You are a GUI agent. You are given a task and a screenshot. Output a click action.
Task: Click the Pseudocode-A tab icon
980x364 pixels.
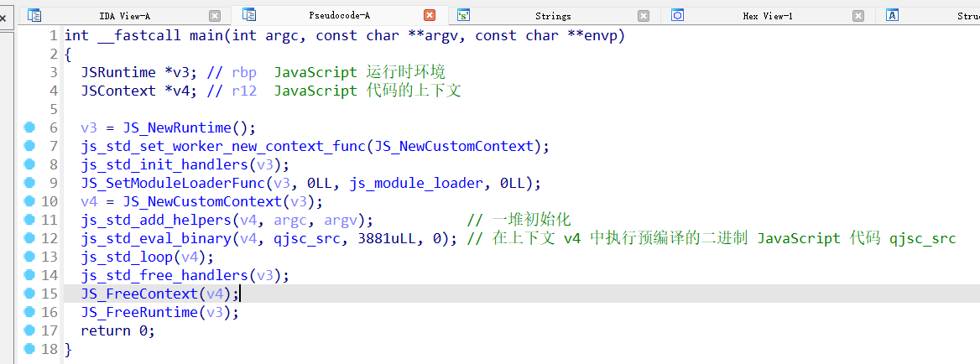[x=249, y=16]
